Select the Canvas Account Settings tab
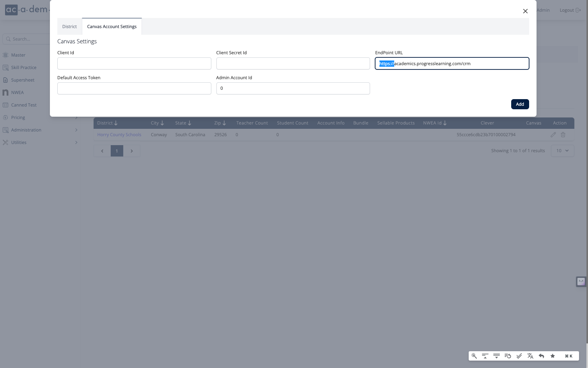Screen dimensions: 588x368 click(x=112, y=27)
